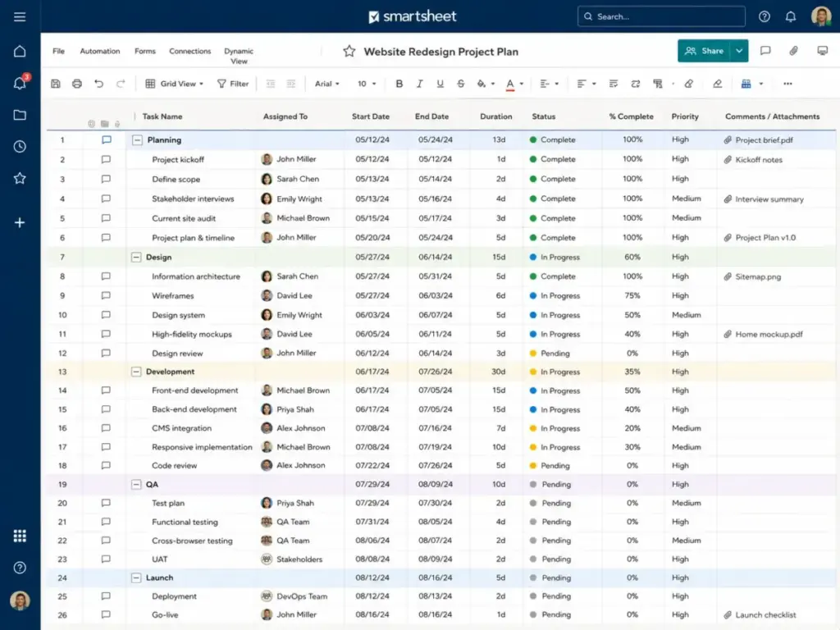Open comment icon for Project kickoff row
Image resolution: width=840 pixels, height=630 pixels.
[106, 159]
